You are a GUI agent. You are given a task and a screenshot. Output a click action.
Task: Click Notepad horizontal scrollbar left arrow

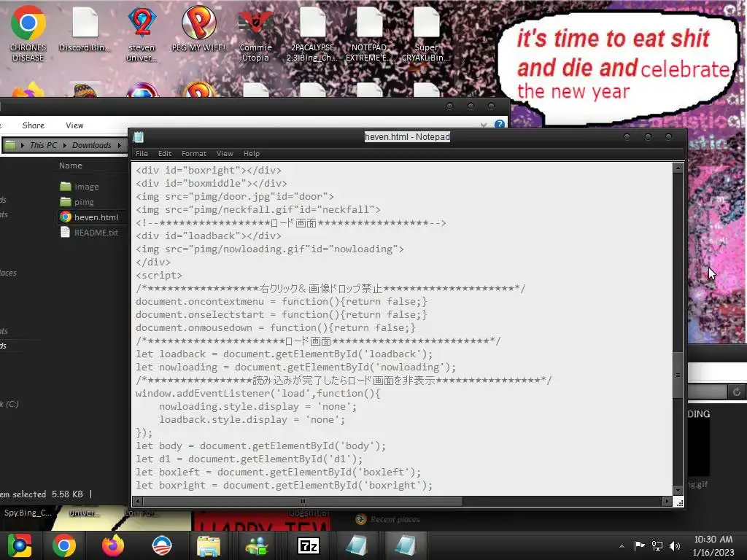138,501
